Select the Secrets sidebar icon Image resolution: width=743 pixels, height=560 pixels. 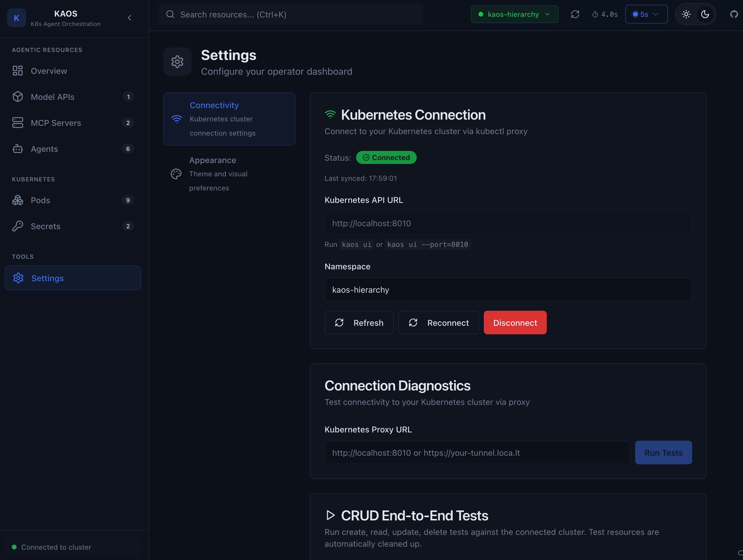tap(18, 226)
